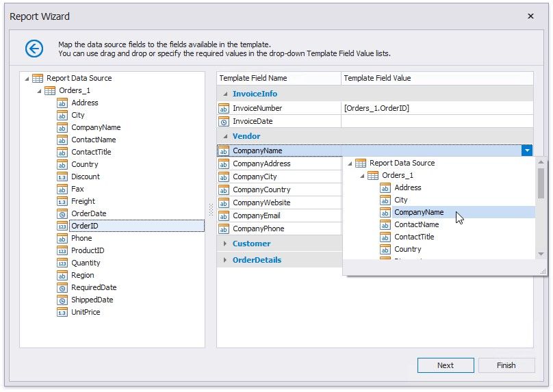Select CompanyName in the dropdown list
The height and width of the screenshot is (392, 553).
[x=418, y=212]
